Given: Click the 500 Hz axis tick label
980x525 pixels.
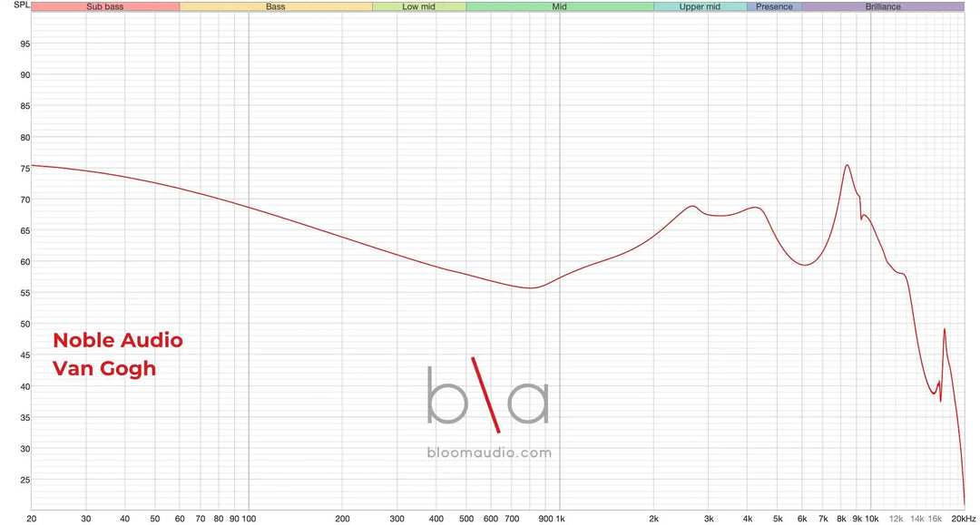Looking at the screenshot, I should point(466,519).
